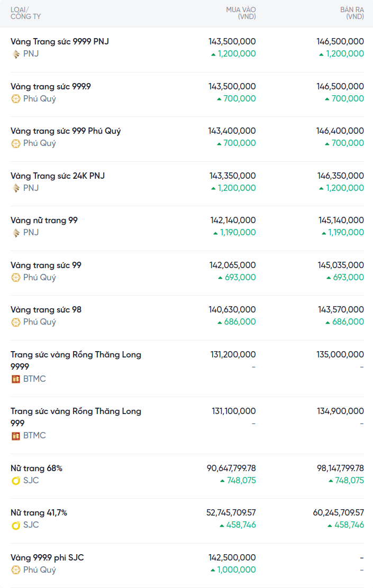Open Vàng trang sức 999 Phú Quý title

coord(66,131)
